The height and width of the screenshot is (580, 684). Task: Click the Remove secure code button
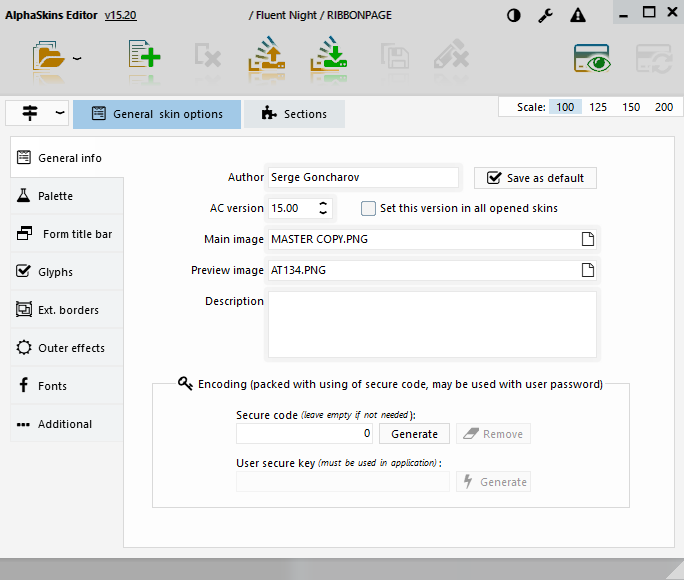point(493,434)
